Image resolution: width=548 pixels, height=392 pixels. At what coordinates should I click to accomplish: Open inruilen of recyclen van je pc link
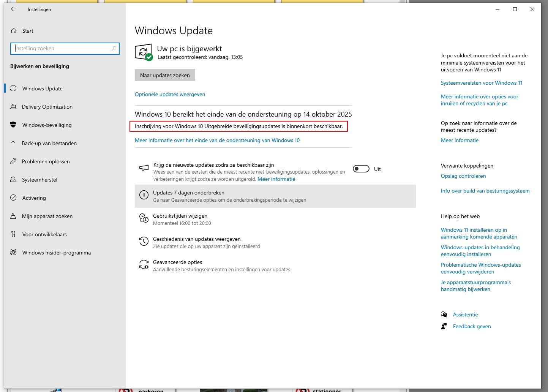tap(479, 100)
